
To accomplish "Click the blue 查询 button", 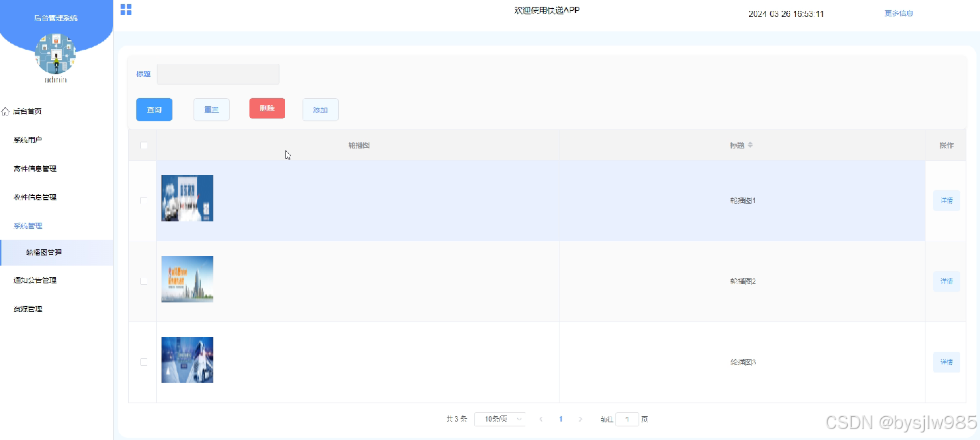I will click(154, 110).
